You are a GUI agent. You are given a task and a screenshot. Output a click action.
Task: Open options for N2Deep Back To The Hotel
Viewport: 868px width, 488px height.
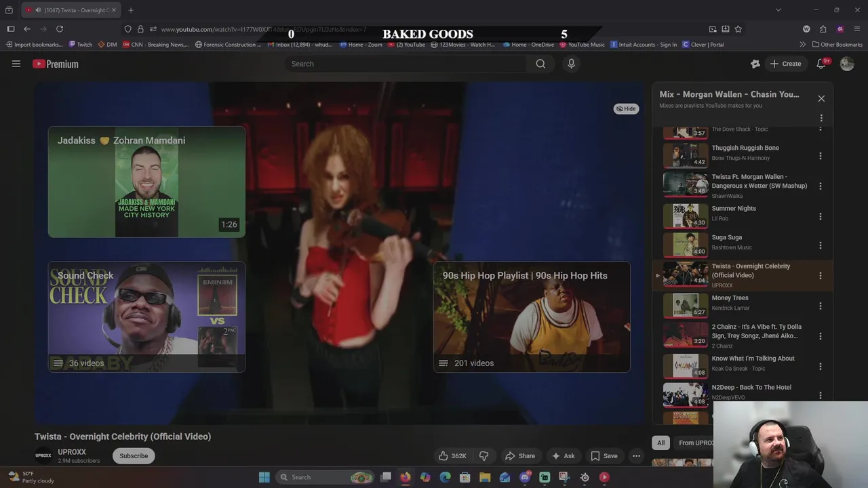point(820,395)
